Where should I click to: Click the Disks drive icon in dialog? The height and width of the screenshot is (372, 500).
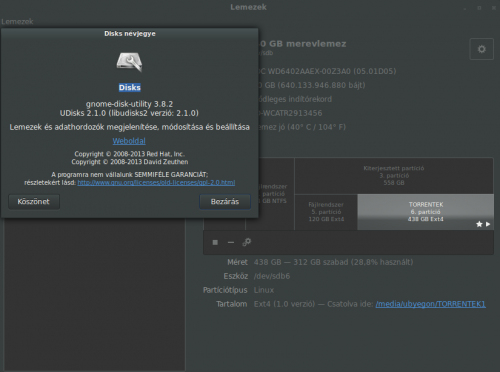pos(129,62)
